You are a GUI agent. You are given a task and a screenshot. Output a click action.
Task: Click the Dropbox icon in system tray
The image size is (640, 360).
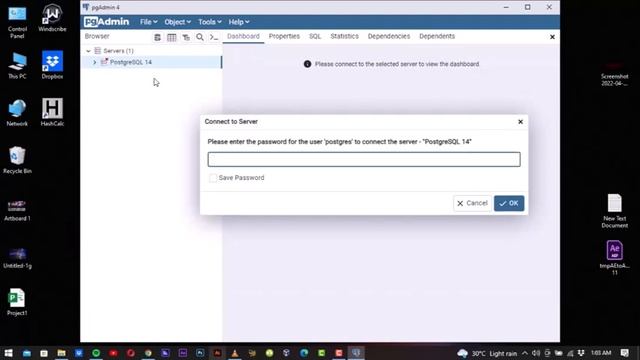pyautogui.click(x=581, y=353)
